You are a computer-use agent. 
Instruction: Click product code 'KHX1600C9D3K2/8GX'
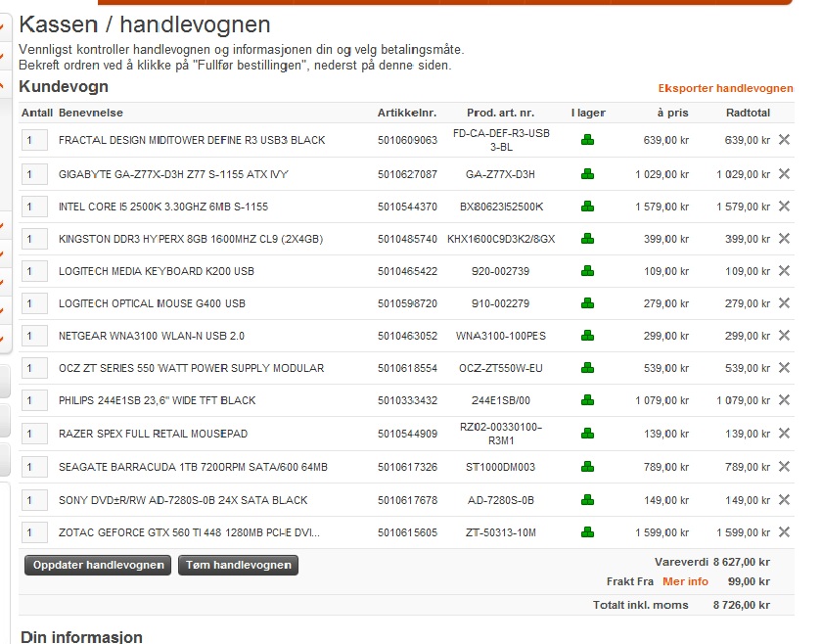point(501,239)
